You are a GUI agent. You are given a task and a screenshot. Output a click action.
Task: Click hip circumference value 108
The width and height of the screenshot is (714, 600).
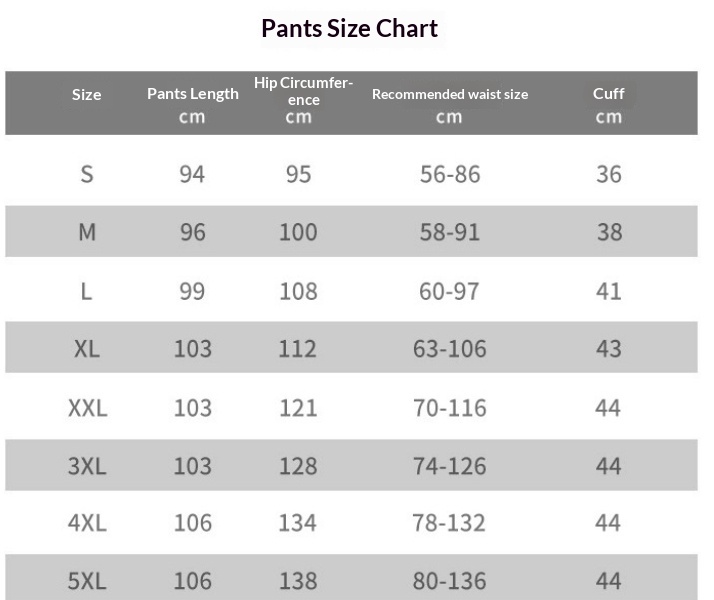pos(298,291)
